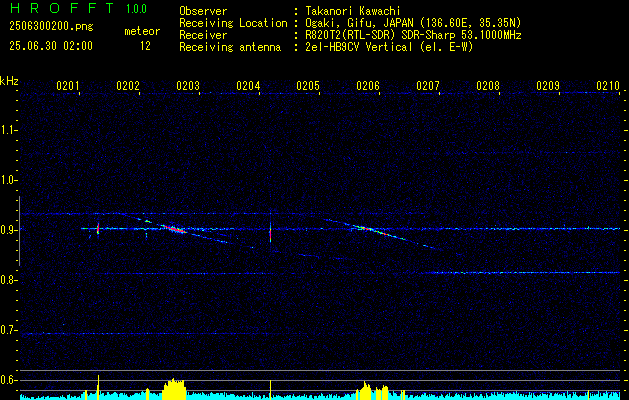Image resolution: width=629 pixels, height=400 pixels.
Task: Click the Receiving Location label
Action: pyautogui.click(x=233, y=23)
